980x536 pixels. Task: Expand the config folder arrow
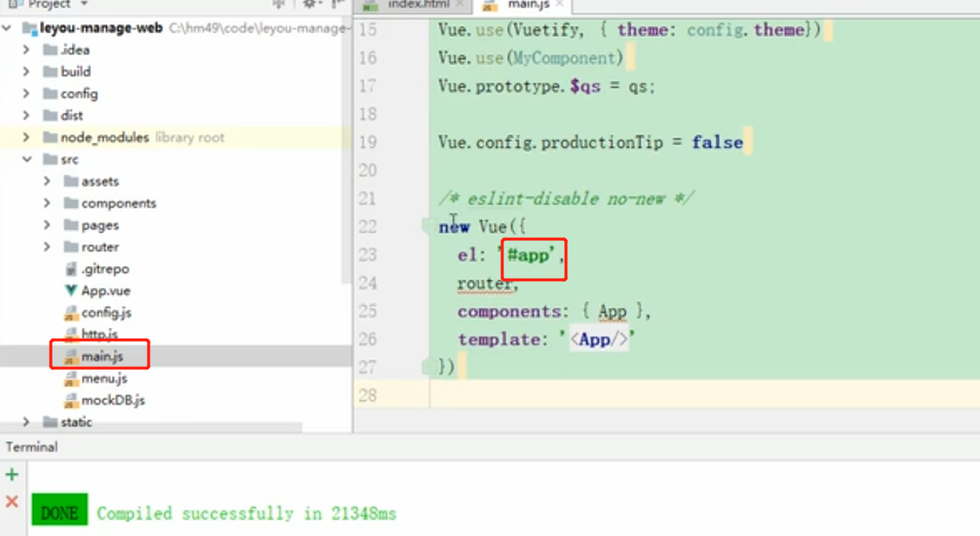click(27, 93)
